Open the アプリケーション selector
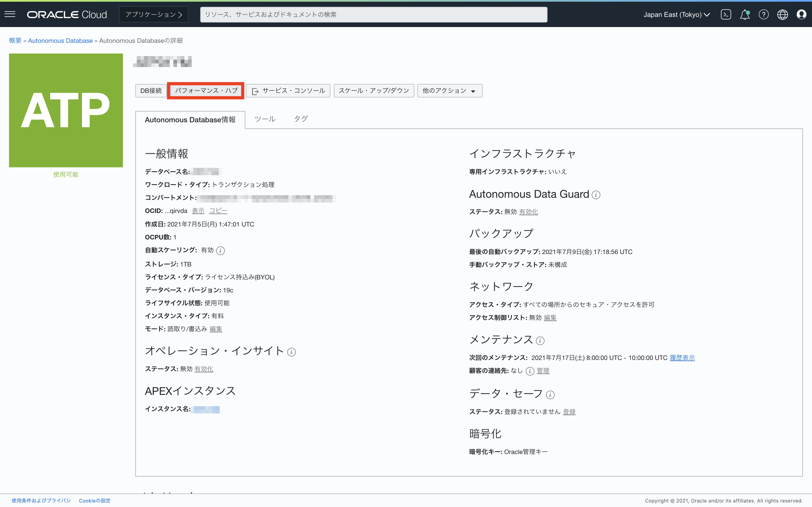This screenshot has width=812, height=507. coord(153,14)
